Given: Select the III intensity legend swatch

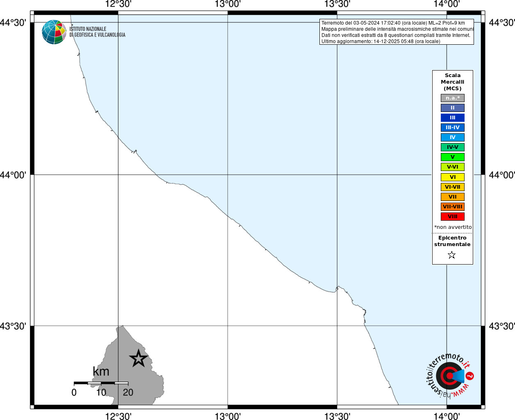Looking at the screenshot, I should (x=453, y=118).
